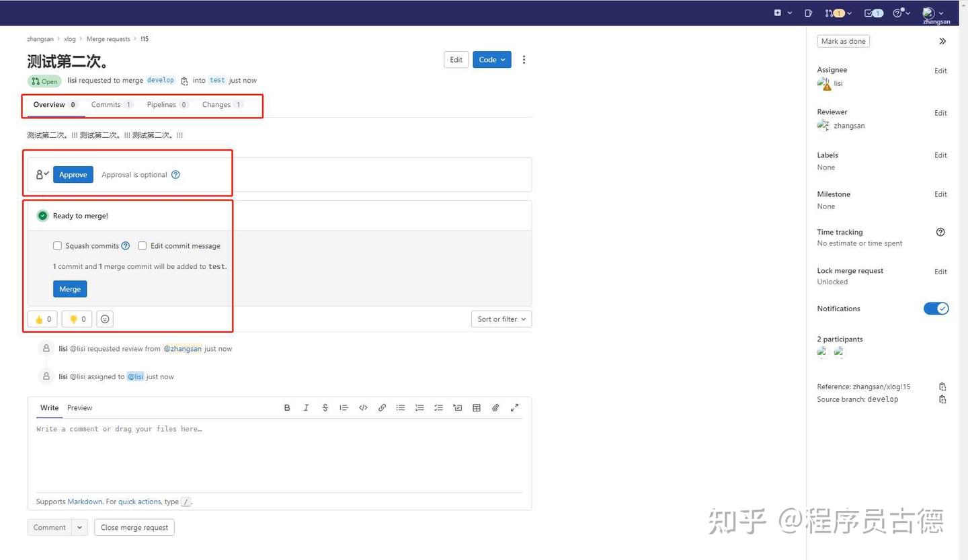Enable the Squash commits checkbox
The image size is (968, 560).
coord(58,245)
